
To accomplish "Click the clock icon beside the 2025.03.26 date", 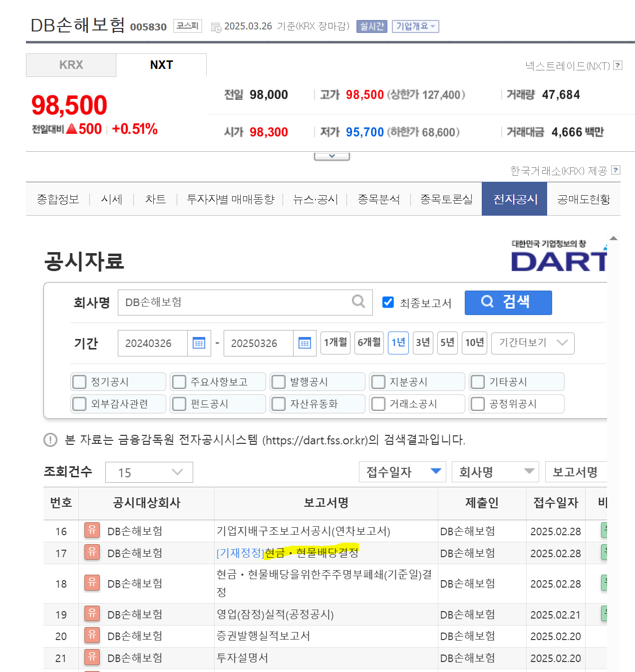I will (x=216, y=26).
